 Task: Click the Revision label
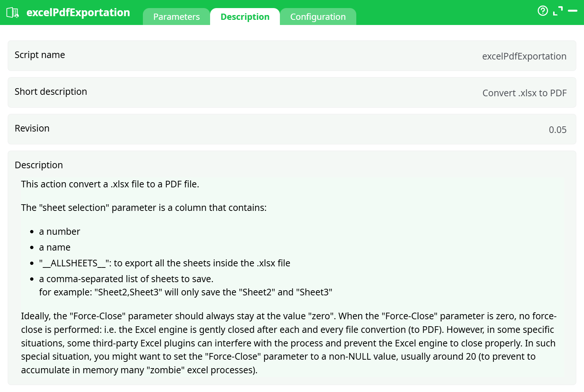click(x=32, y=129)
